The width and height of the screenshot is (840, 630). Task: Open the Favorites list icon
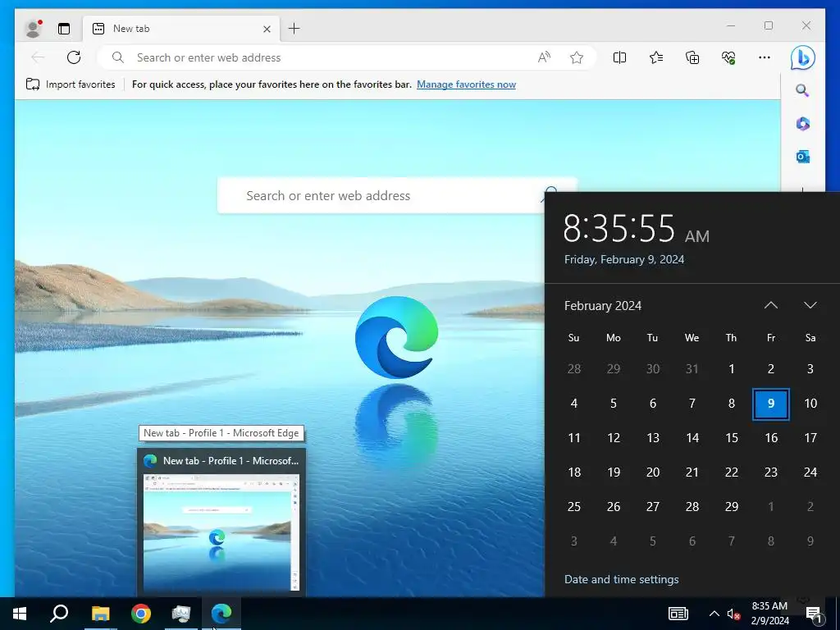655,57
